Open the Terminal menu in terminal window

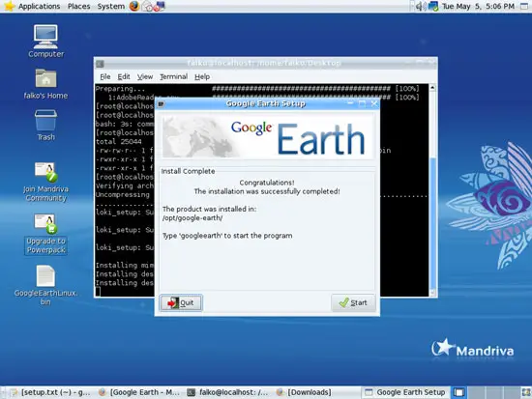[x=173, y=76]
